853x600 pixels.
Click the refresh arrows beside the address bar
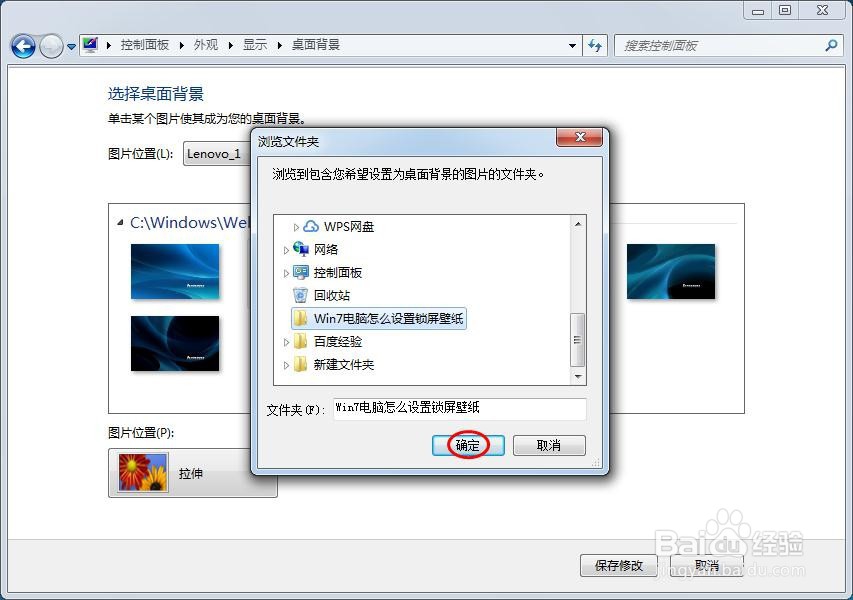click(595, 45)
